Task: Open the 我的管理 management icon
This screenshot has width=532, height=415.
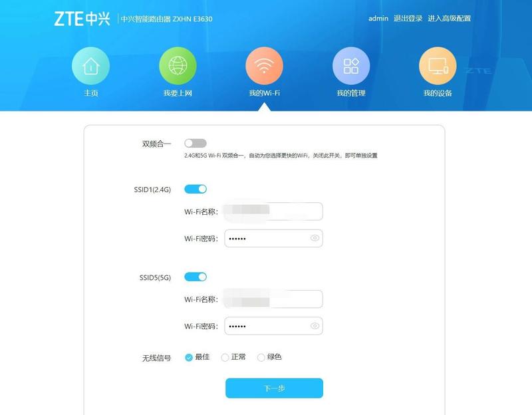Action: click(x=351, y=66)
